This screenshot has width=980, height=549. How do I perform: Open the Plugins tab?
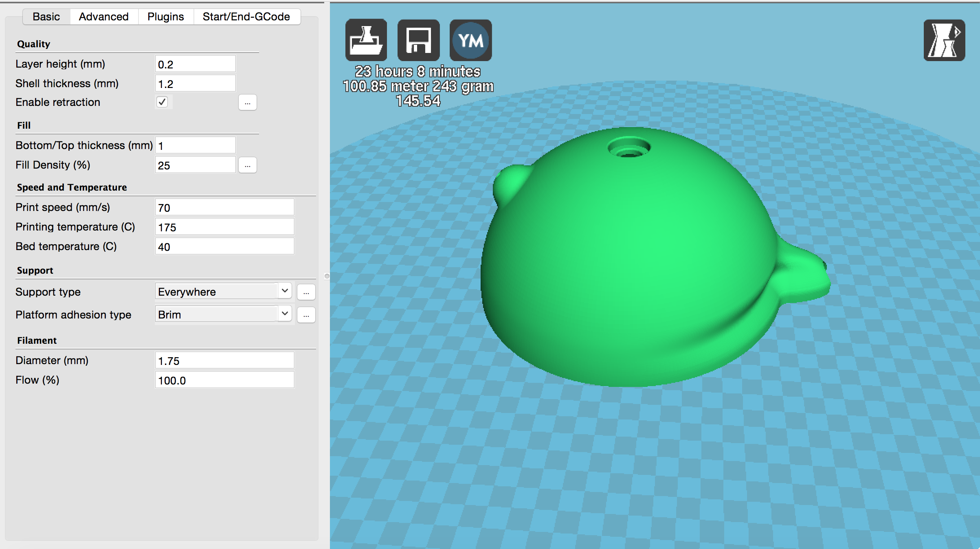[x=165, y=17]
